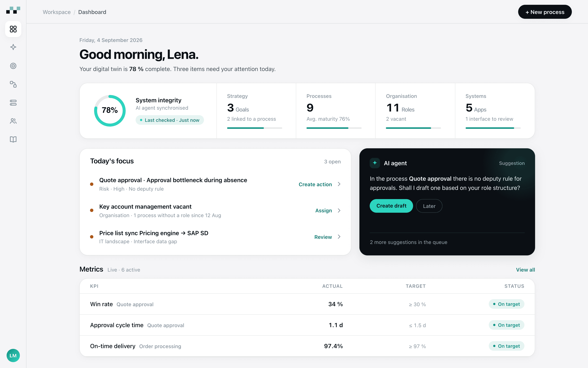
Task: Click the 78% system integrity ring
Action: pos(110,111)
